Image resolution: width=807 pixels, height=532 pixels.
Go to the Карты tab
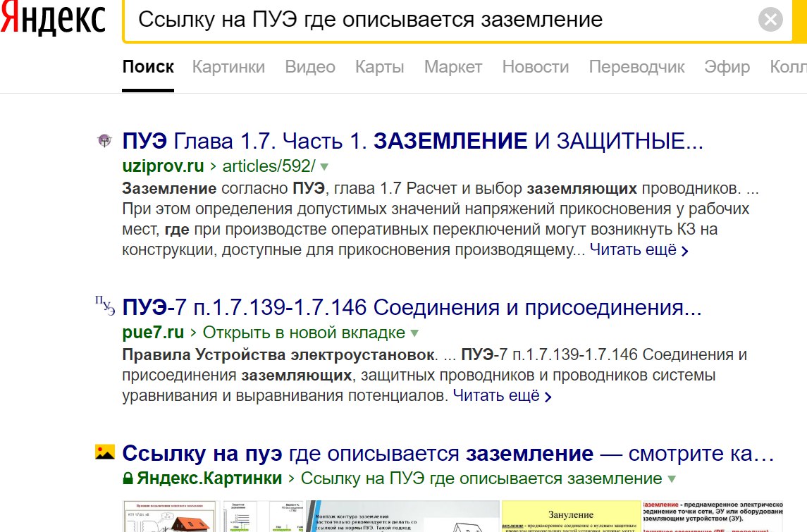(x=380, y=67)
